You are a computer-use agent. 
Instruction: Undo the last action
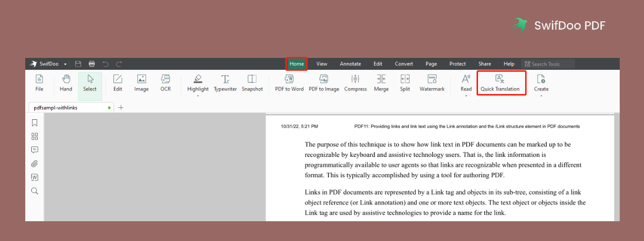coord(105,64)
